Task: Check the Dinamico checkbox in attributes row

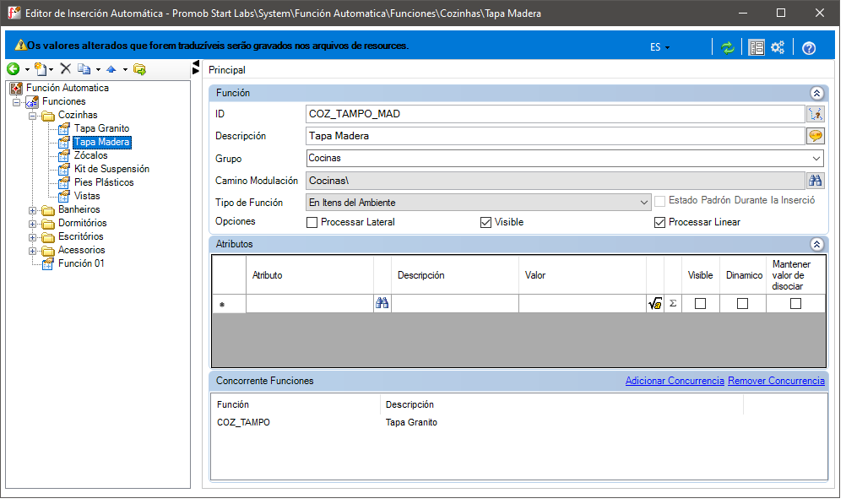Action: (742, 304)
